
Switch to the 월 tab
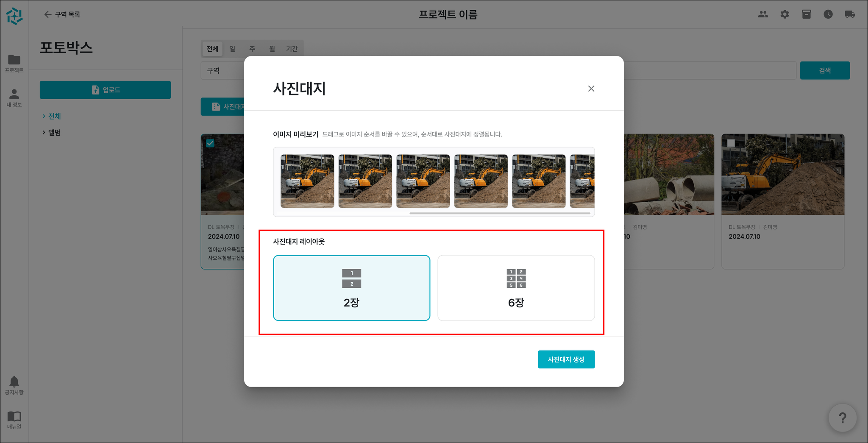point(272,49)
